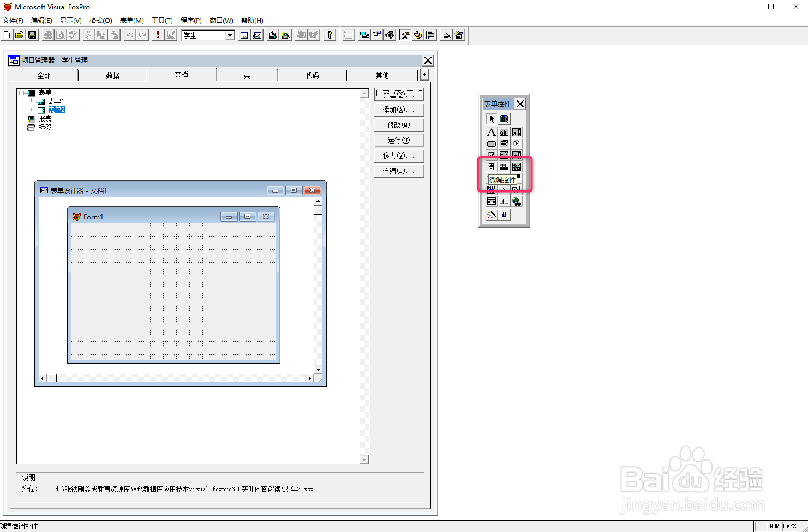Toggle the Color Palette toolbar button
808x532 pixels.
418,35
